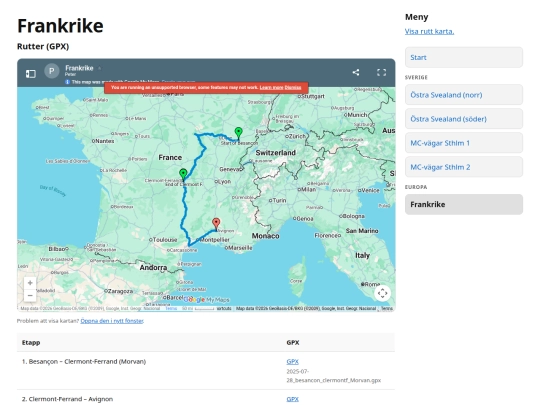Open Östra Svealand (söder) menu item
The image size is (540, 405).
tap(464, 119)
